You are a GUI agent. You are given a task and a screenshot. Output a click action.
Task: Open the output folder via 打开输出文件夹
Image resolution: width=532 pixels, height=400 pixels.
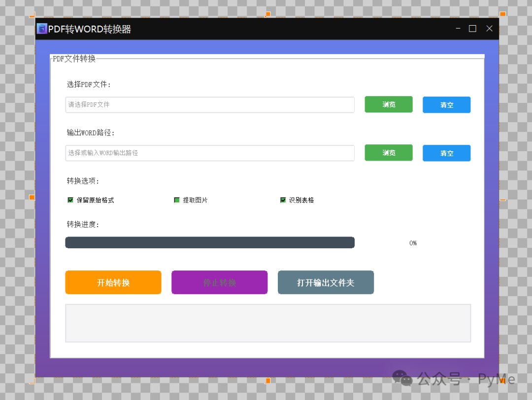(326, 282)
